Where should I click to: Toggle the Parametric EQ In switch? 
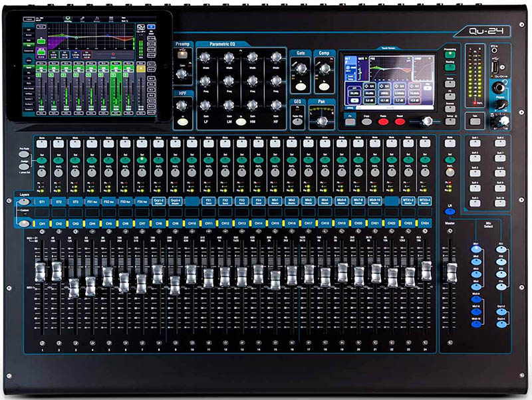point(241,122)
